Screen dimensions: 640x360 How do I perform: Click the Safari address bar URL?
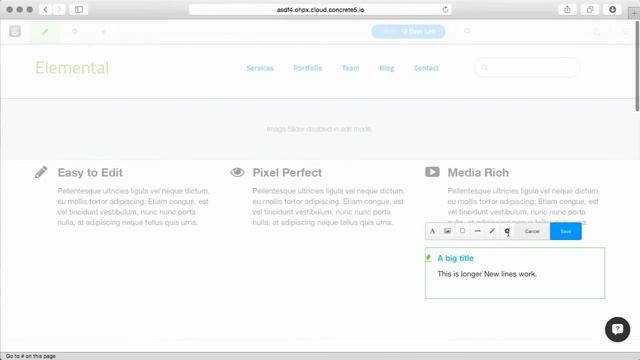(320, 9)
